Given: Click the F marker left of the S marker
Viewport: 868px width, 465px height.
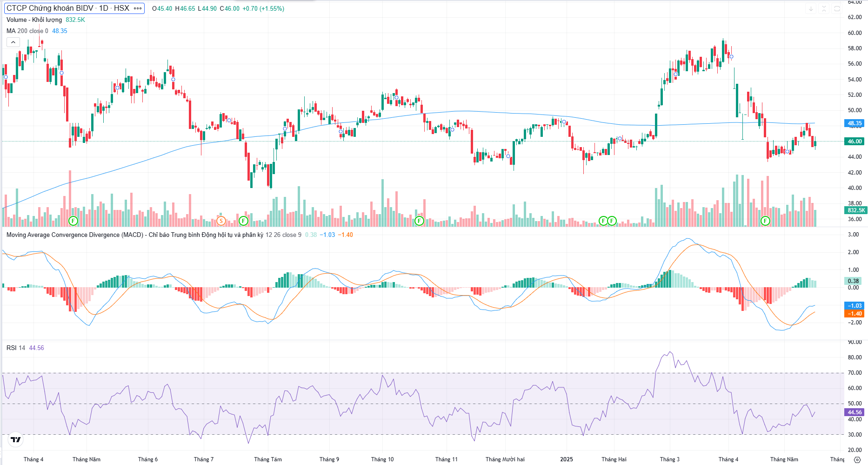Looking at the screenshot, I should point(73,221).
